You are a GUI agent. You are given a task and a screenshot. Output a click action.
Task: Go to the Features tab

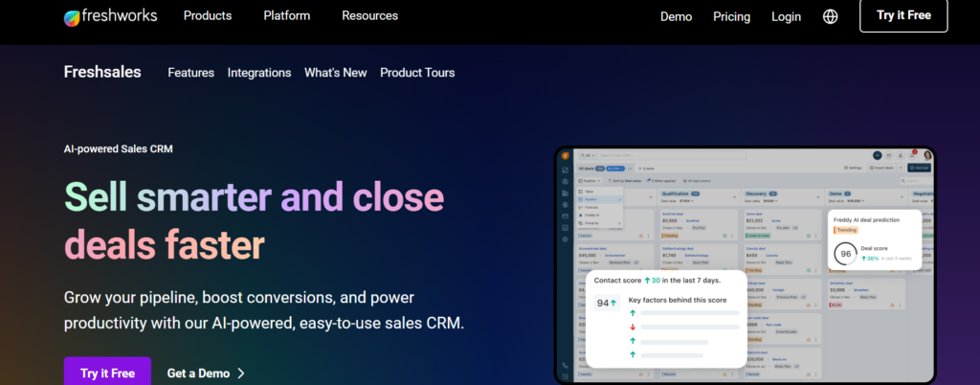pos(190,73)
